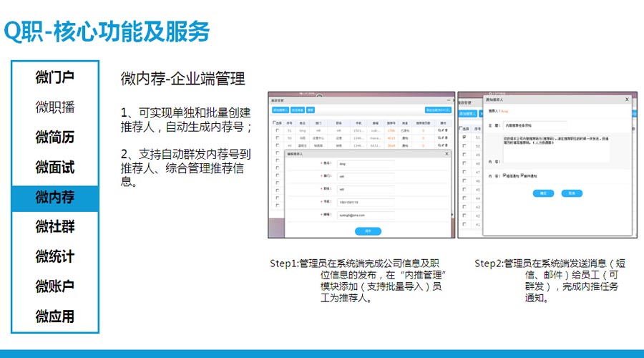
Task: Click the export to Excel button
Action: 437,110
